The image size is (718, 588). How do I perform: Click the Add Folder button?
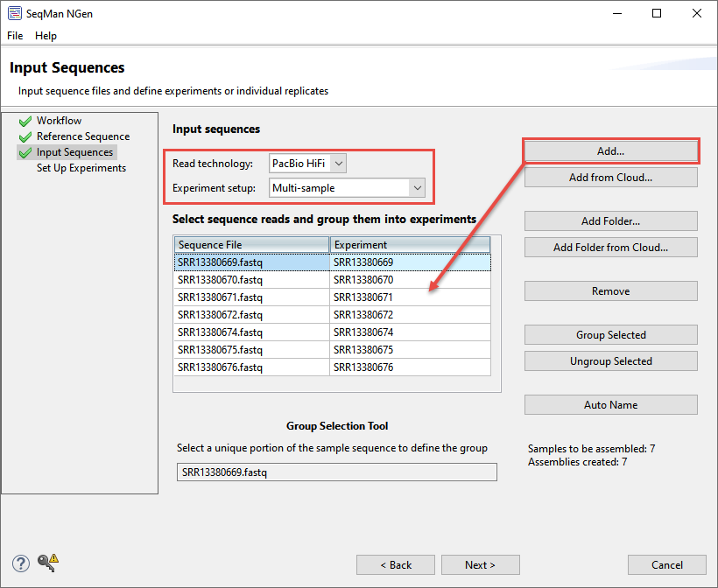click(x=610, y=220)
